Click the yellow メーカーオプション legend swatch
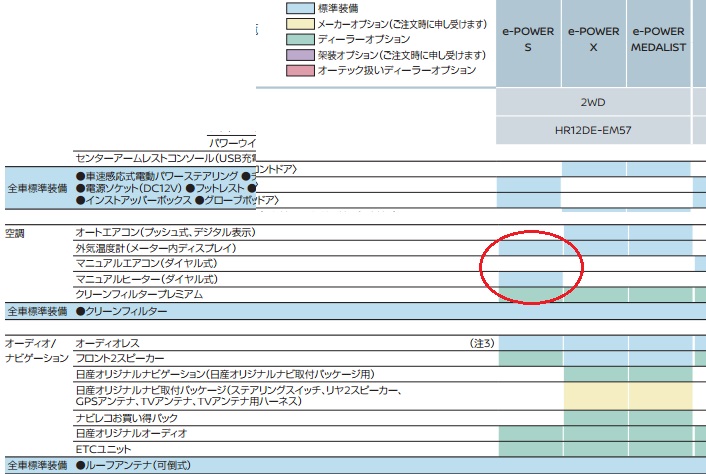The height and width of the screenshot is (474, 706). click(x=301, y=23)
